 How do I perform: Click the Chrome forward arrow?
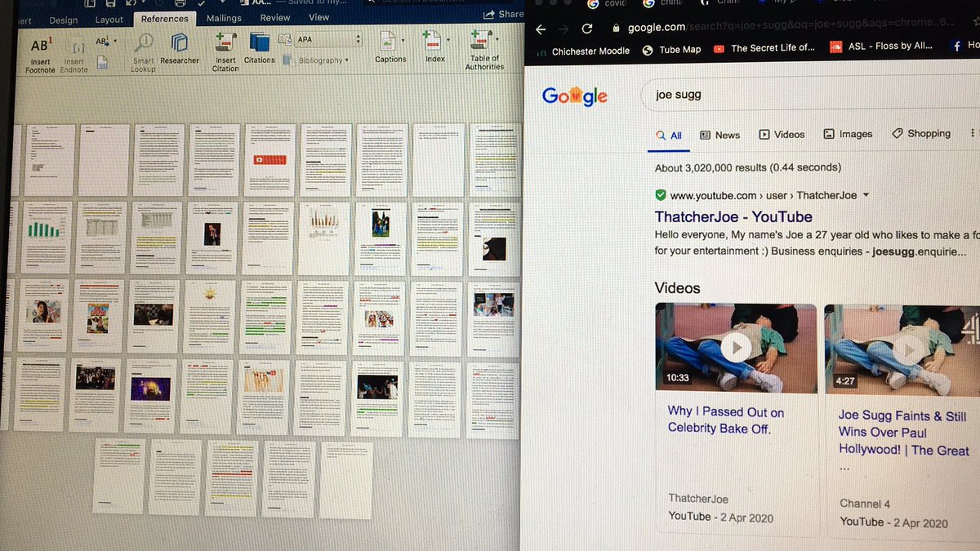(563, 29)
